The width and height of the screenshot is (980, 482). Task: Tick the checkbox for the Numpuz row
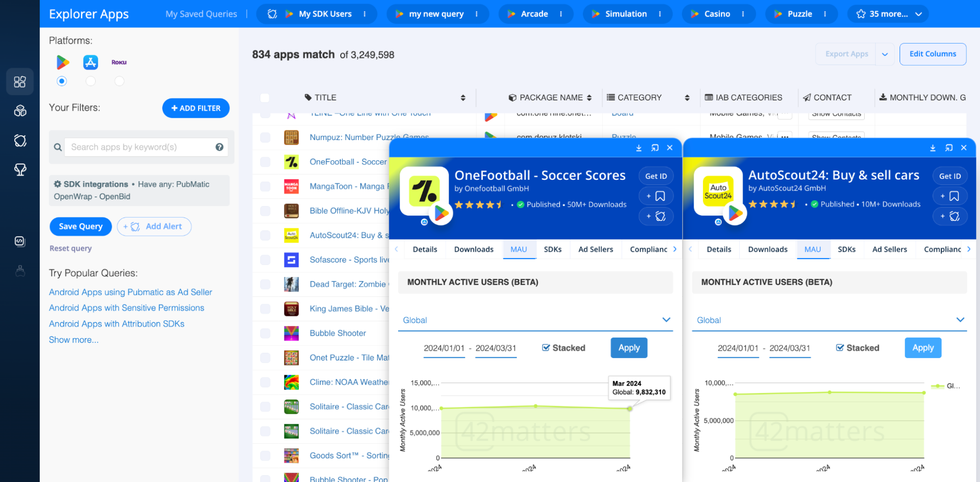click(x=265, y=137)
